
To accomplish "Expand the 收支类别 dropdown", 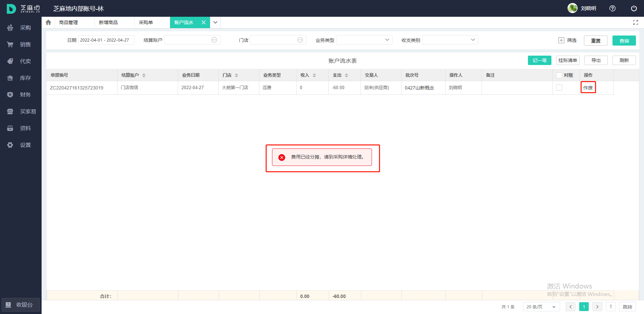I will pos(450,40).
